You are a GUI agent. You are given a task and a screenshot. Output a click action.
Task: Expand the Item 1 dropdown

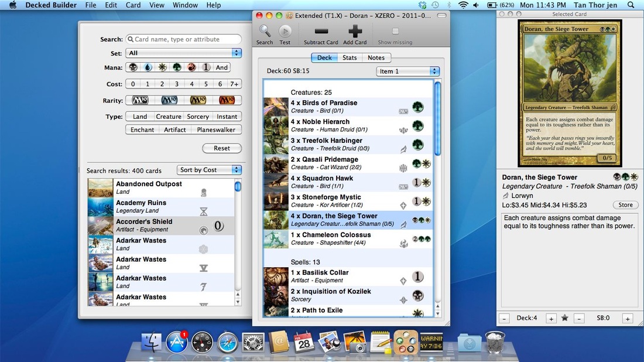407,71
